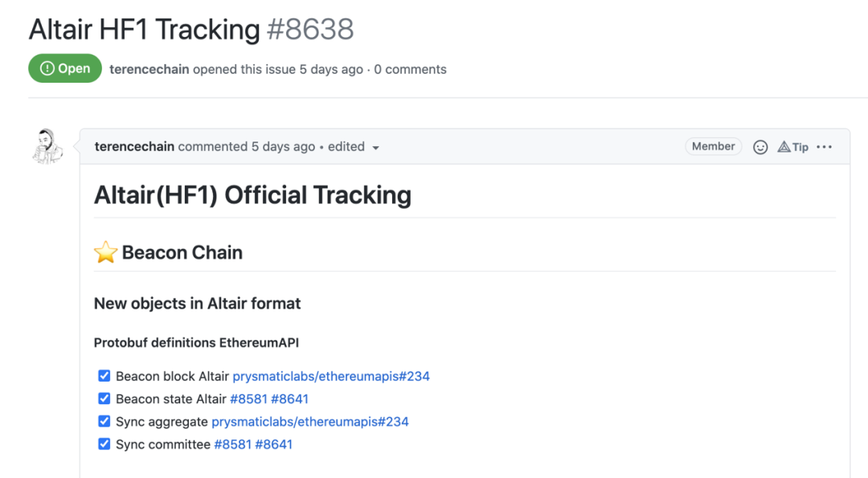868x478 pixels.
Task: Open #8641 link beside Sync committee
Action: point(273,444)
